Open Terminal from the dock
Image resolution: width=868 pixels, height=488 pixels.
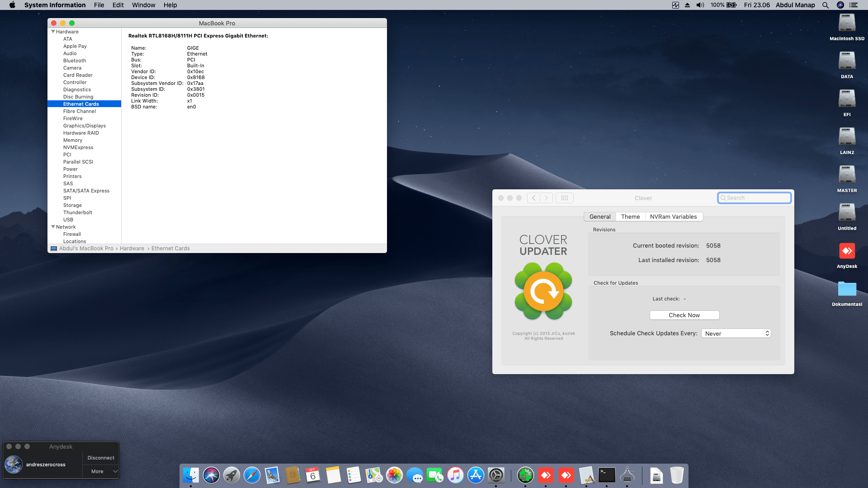[x=607, y=475]
